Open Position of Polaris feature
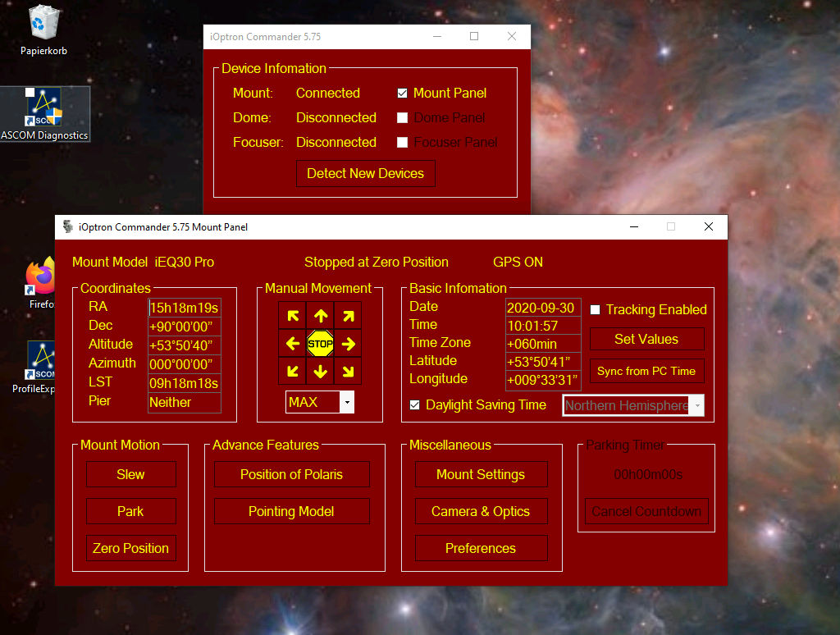 [x=291, y=474]
